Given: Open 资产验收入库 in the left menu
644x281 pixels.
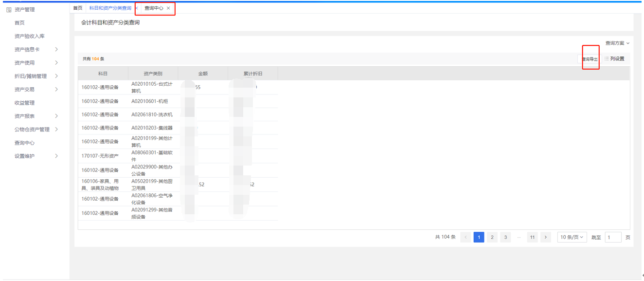Looking at the screenshot, I should click(30, 36).
